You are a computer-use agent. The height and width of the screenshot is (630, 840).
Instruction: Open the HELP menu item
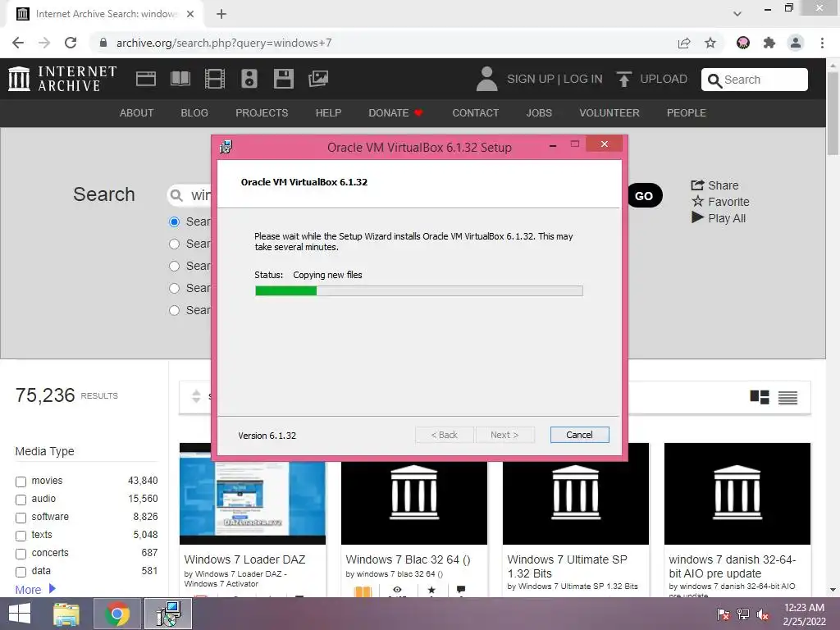[x=328, y=113]
